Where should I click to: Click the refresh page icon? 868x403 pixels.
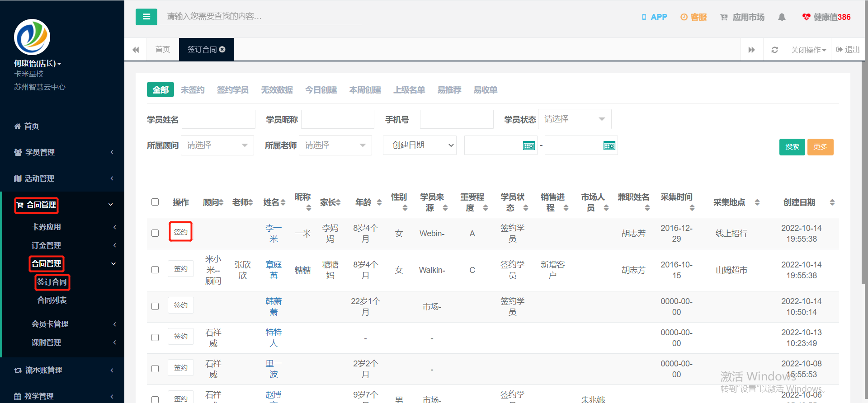pos(774,50)
